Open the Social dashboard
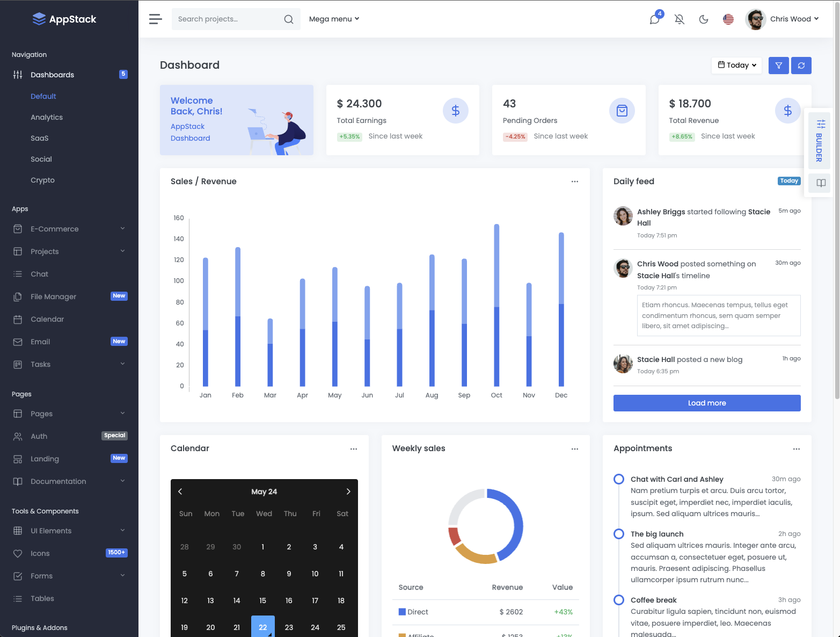Viewport: 840px width, 637px height. pyautogui.click(x=41, y=159)
